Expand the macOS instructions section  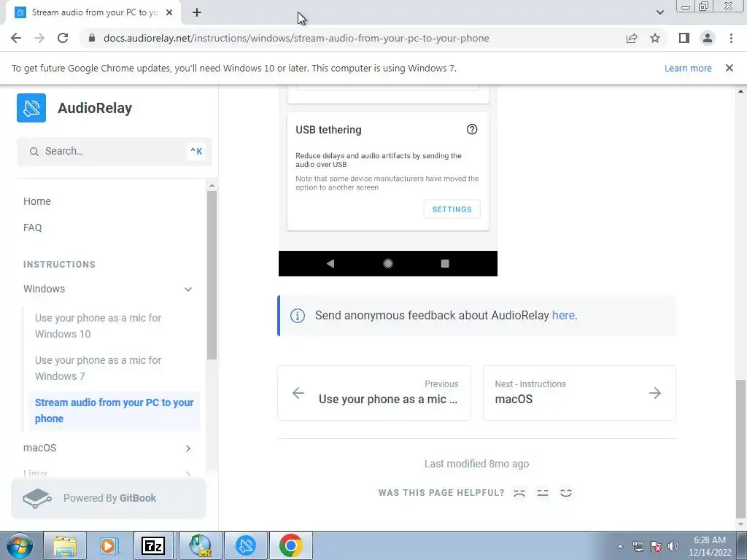[188, 448]
